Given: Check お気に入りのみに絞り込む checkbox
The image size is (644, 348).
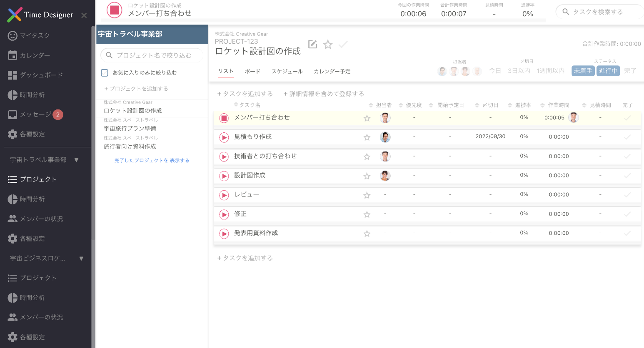Looking at the screenshot, I should tap(105, 73).
